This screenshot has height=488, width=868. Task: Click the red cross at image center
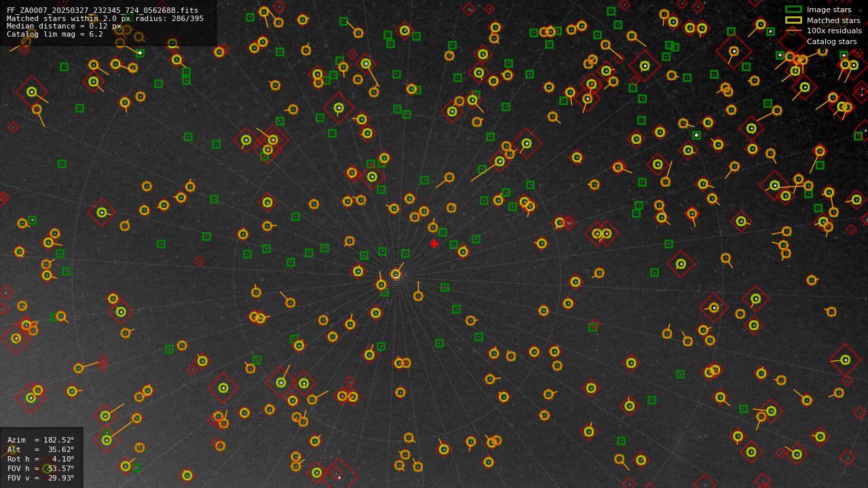[x=434, y=244]
